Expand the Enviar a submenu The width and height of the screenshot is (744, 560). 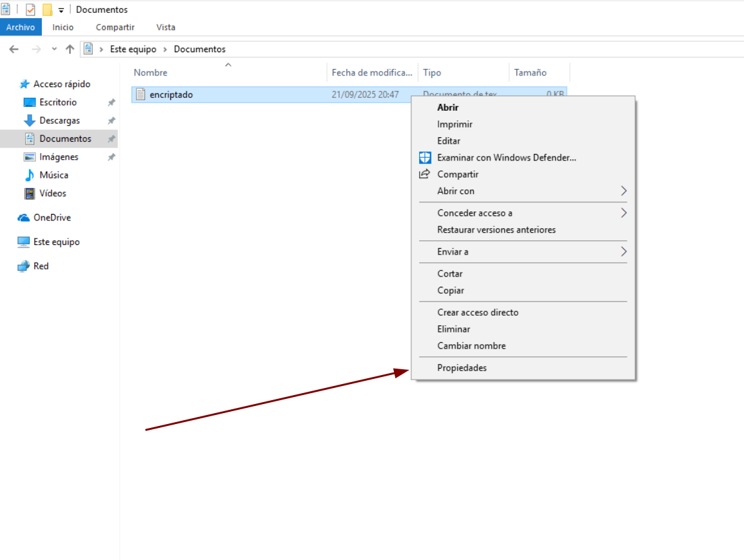point(523,252)
